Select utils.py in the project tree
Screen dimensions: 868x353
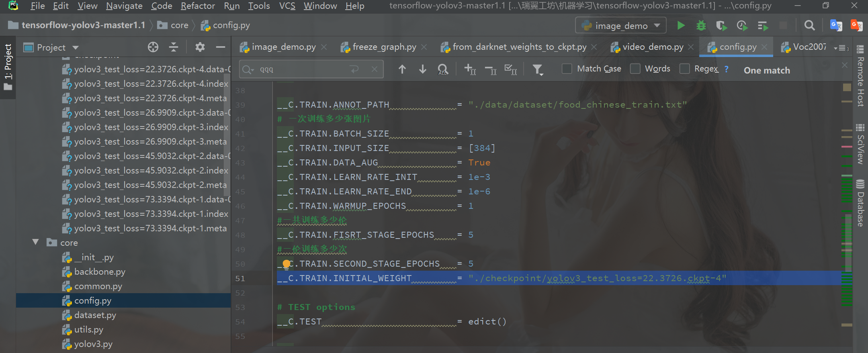(x=89, y=330)
